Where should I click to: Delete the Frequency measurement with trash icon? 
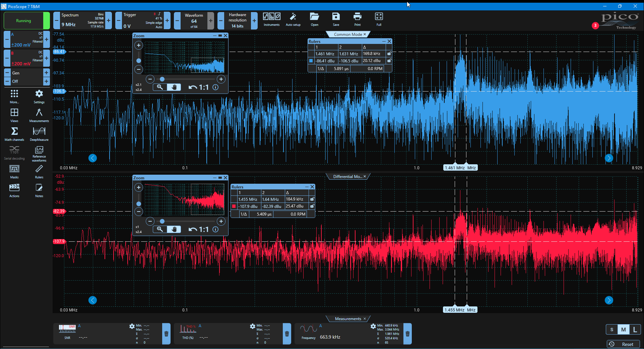(407, 334)
